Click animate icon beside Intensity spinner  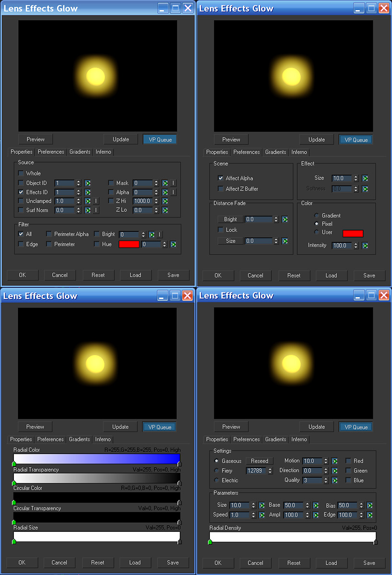[x=365, y=245]
